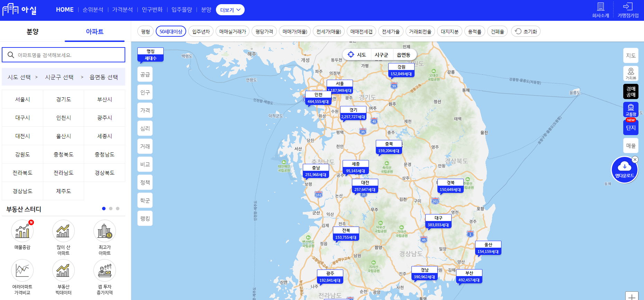
Task: Open 갭 투자 증가지역 icon
Action: click(x=105, y=271)
